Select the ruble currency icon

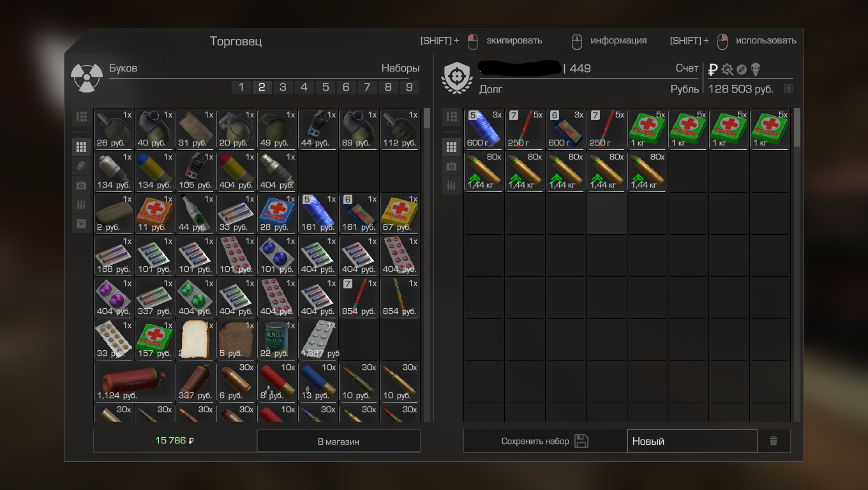[x=713, y=70]
